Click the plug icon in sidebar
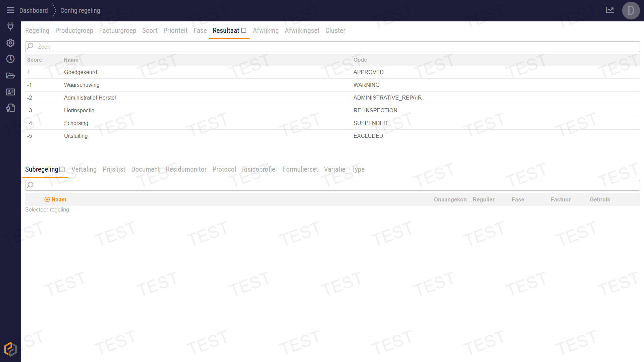Viewport: 644px width, 362px height. coord(10,26)
